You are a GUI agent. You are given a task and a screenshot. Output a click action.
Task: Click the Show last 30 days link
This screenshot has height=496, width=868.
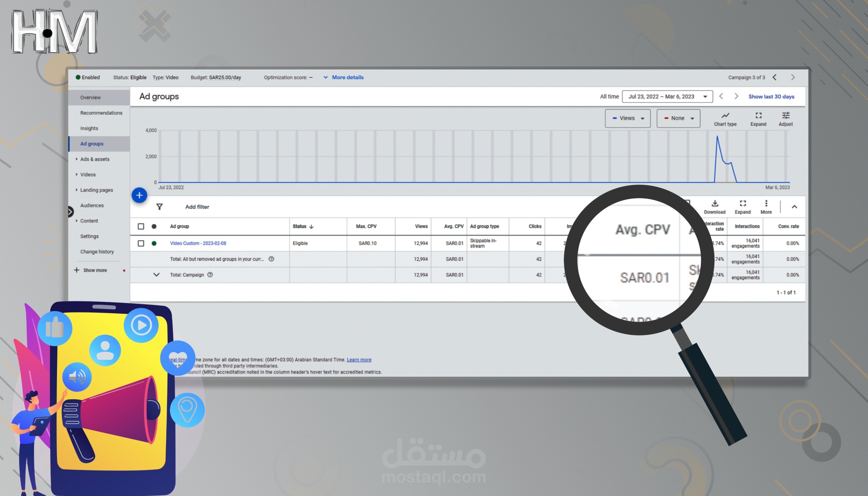coord(771,96)
